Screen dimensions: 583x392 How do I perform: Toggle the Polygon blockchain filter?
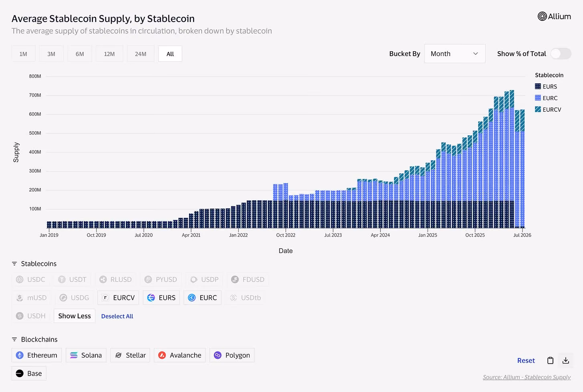click(232, 355)
